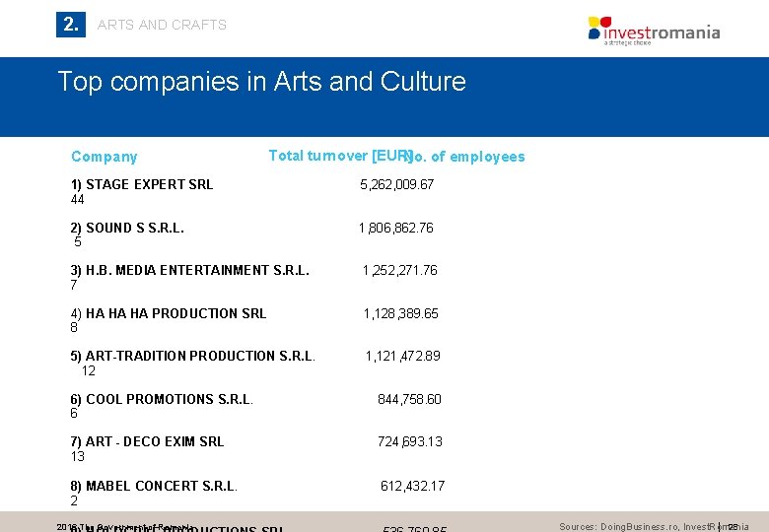Image resolution: width=769 pixels, height=532 pixels.
Task: Click the 'Company' column header
Action: [x=104, y=157]
